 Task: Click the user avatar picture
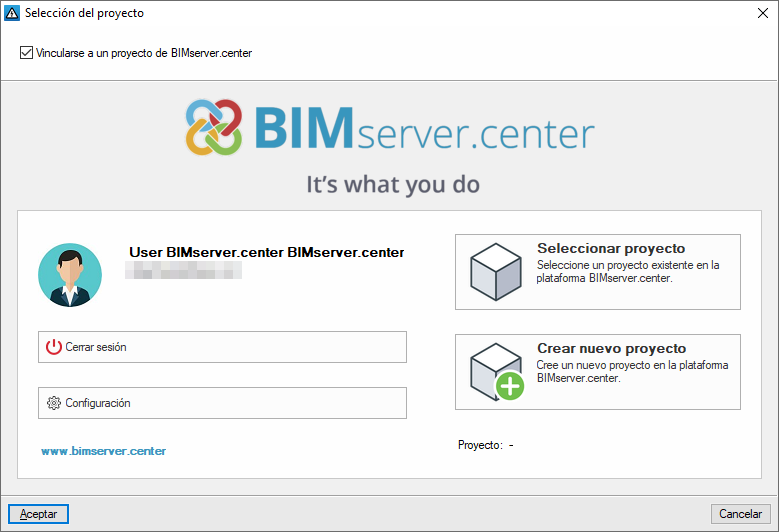[x=70, y=275]
